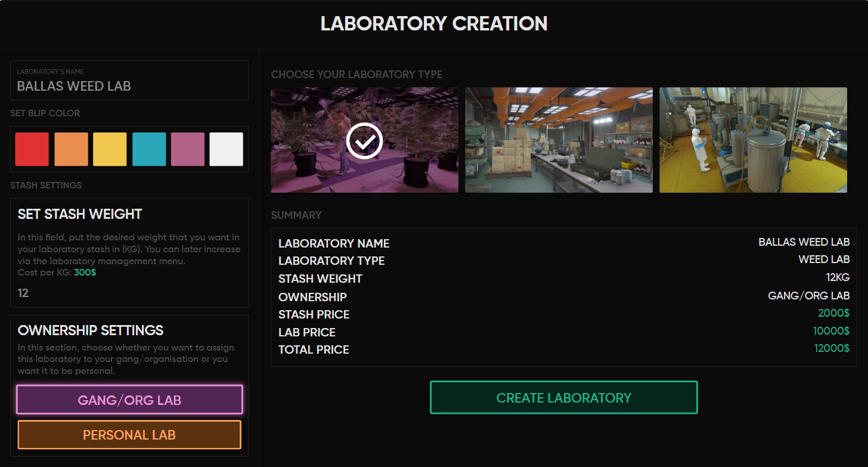Image resolution: width=868 pixels, height=467 pixels.
Task: Set blip color to teal
Action: coord(148,149)
